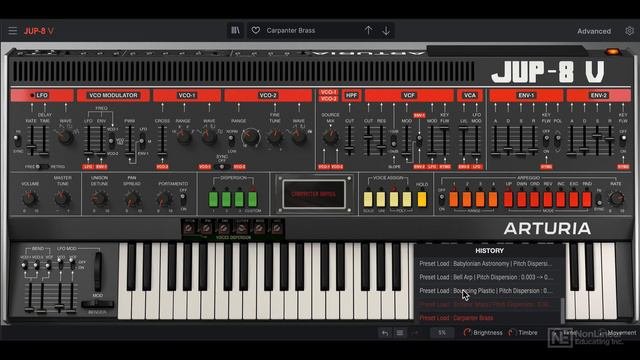
Task: Open the Advanced panel
Action: click(594, 31)
